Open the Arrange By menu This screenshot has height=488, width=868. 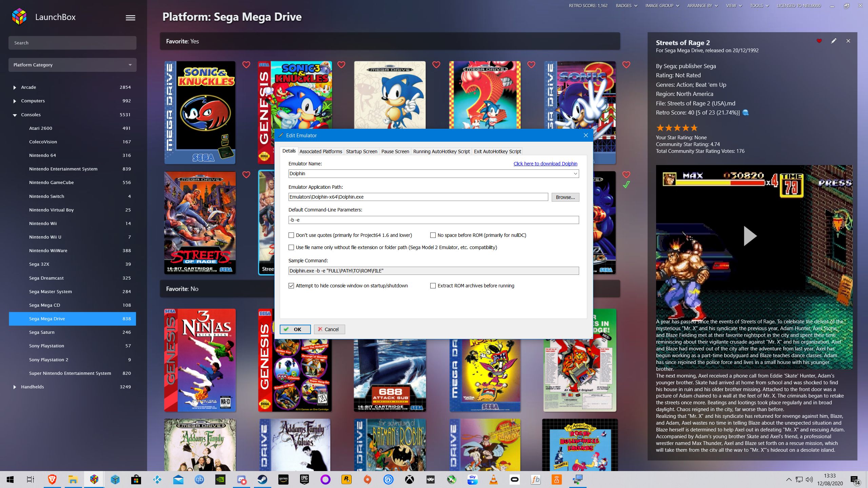[702, 6]
